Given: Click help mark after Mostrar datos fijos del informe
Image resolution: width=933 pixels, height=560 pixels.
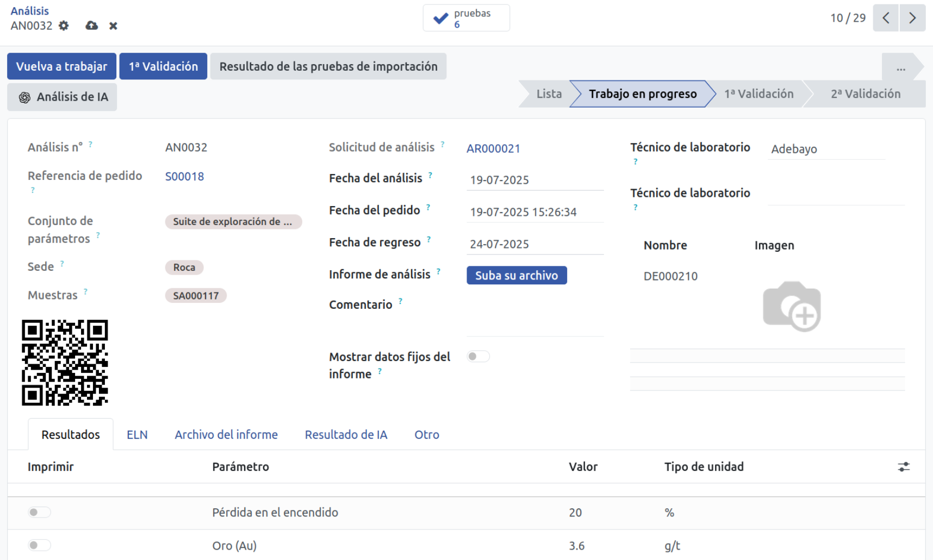Looking at the screenshot, I should pyautogui.click(x=380, y=371).
